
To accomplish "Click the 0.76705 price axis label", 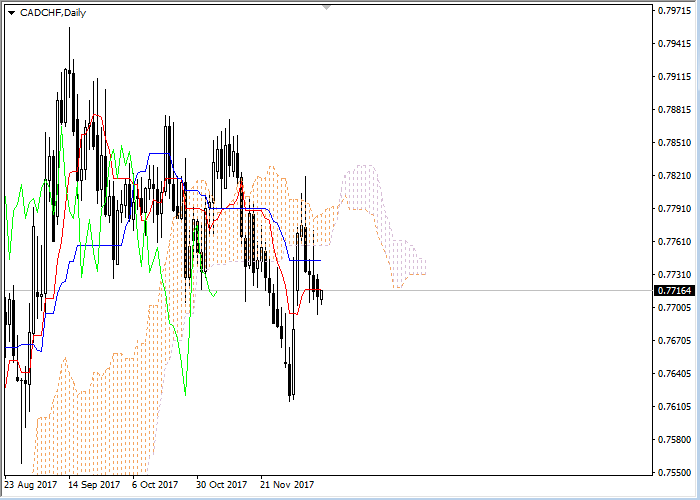I will click(675, 341).
